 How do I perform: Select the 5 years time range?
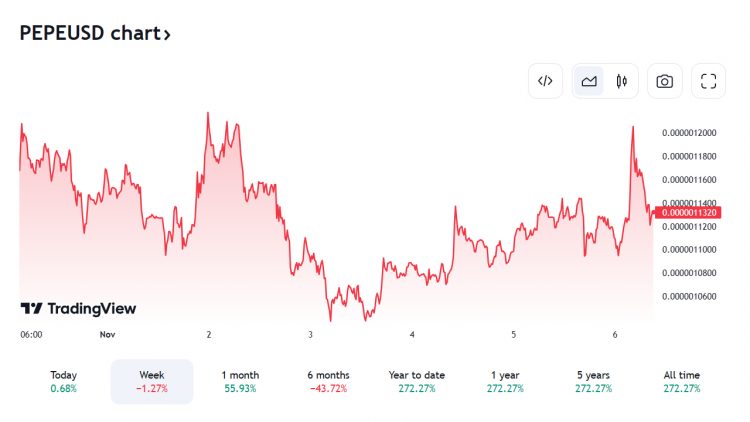(593, 381)
